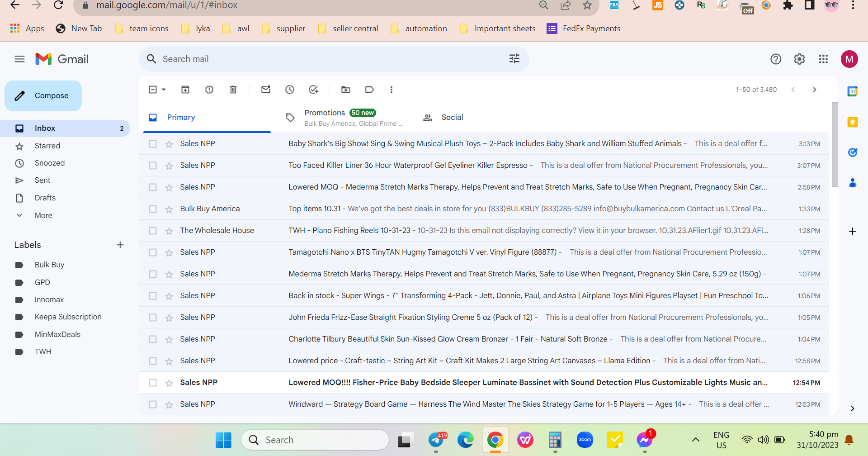Screen dimensions: 868x456
Task: Bookmark this page with the star icon
Action: (x=587, y=5)
